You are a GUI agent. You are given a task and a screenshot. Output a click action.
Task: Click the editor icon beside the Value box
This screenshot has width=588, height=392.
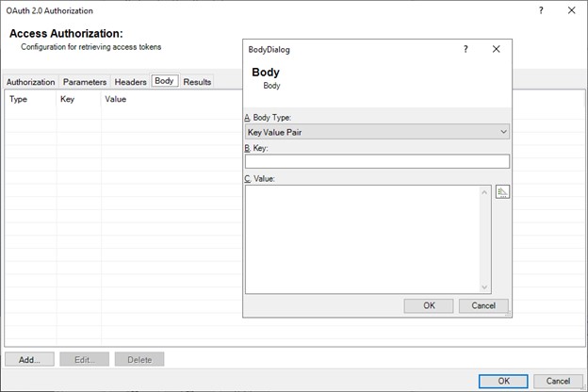coord(502,192)
